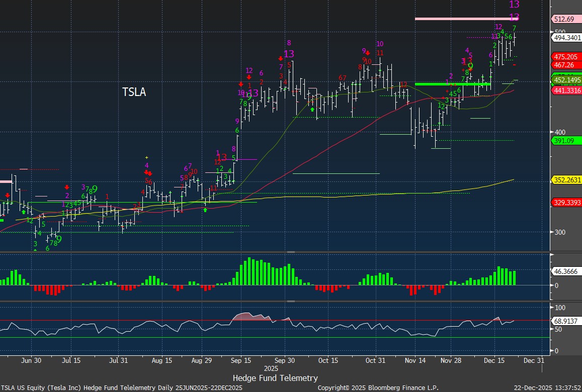Click red down arrow above Jul 15 bars
Screen dimensions: 582x392
tap(67, 187)
